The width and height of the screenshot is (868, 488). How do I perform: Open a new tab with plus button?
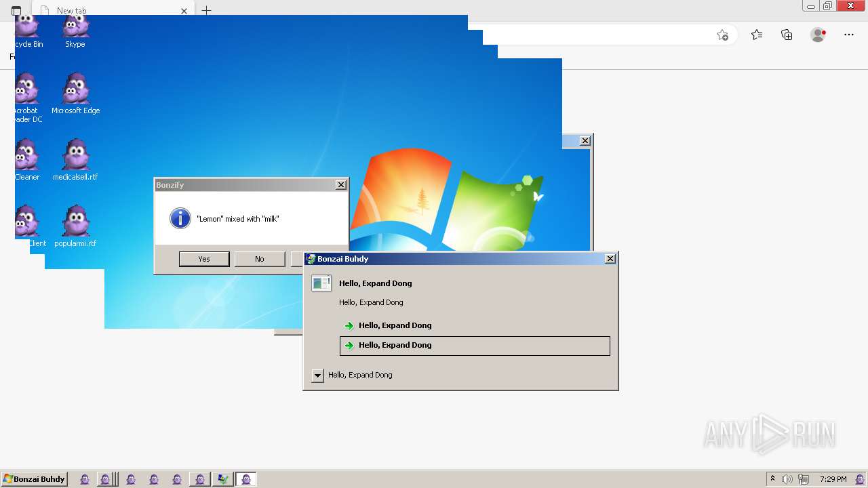[x=207, y=11]
